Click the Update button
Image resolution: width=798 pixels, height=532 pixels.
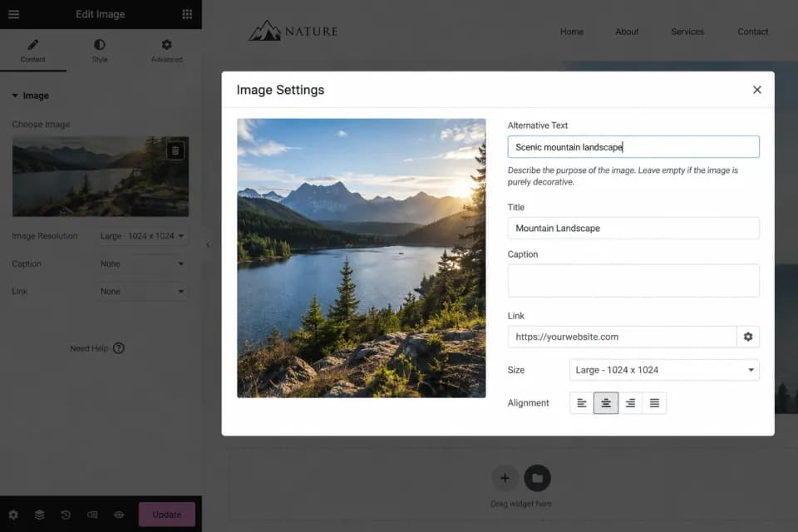[167, 515]
